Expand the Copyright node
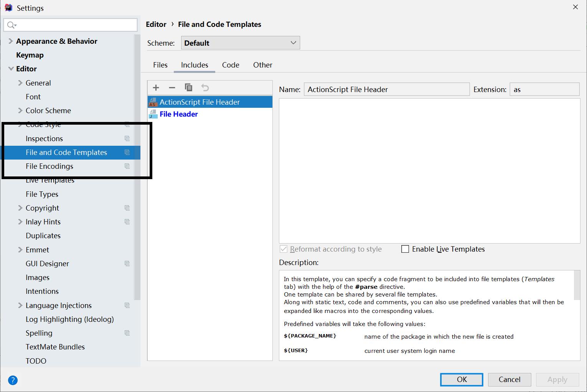The width and height of the screenshot is (587, 392). tap(20, 208)
